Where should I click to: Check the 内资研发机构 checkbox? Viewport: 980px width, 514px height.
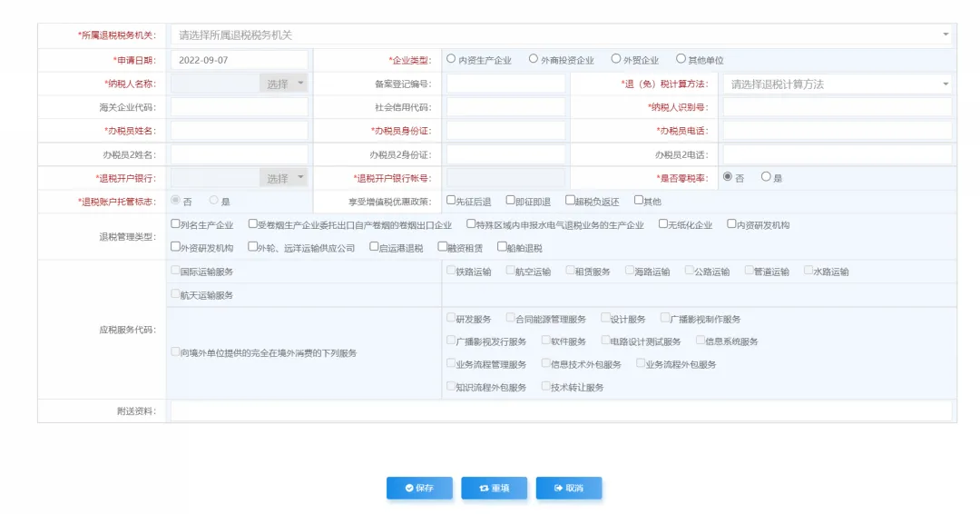click(731, 224)
